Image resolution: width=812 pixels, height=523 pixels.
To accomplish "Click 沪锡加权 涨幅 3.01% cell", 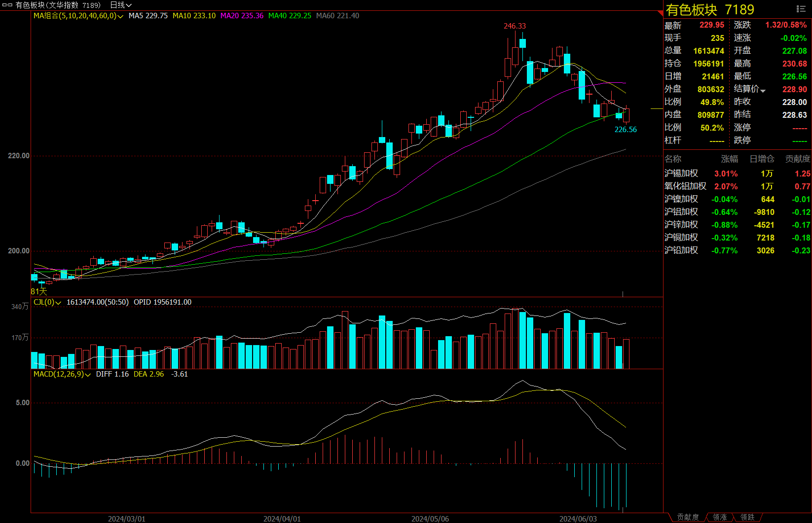I will (726, 174).
